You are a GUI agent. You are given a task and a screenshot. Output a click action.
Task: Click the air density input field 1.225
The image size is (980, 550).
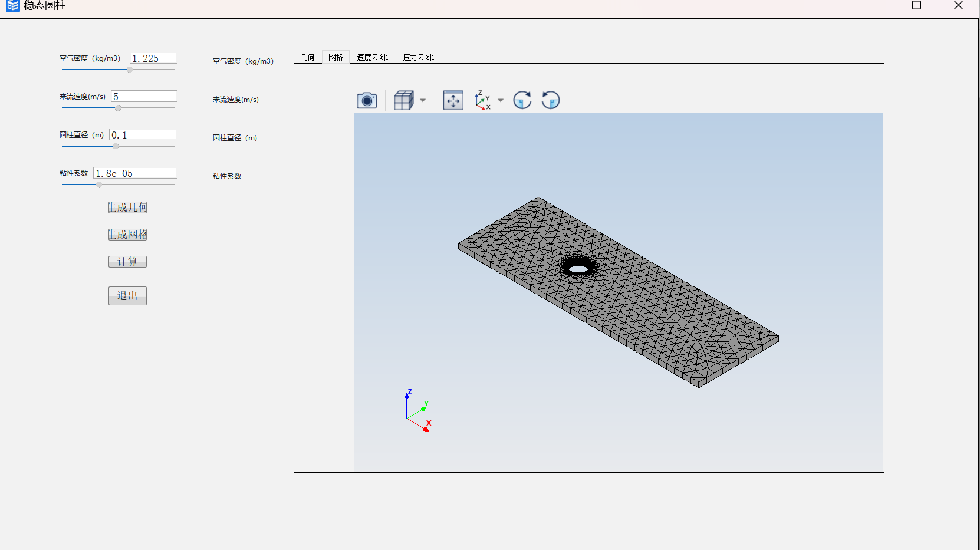coord(153,58)
